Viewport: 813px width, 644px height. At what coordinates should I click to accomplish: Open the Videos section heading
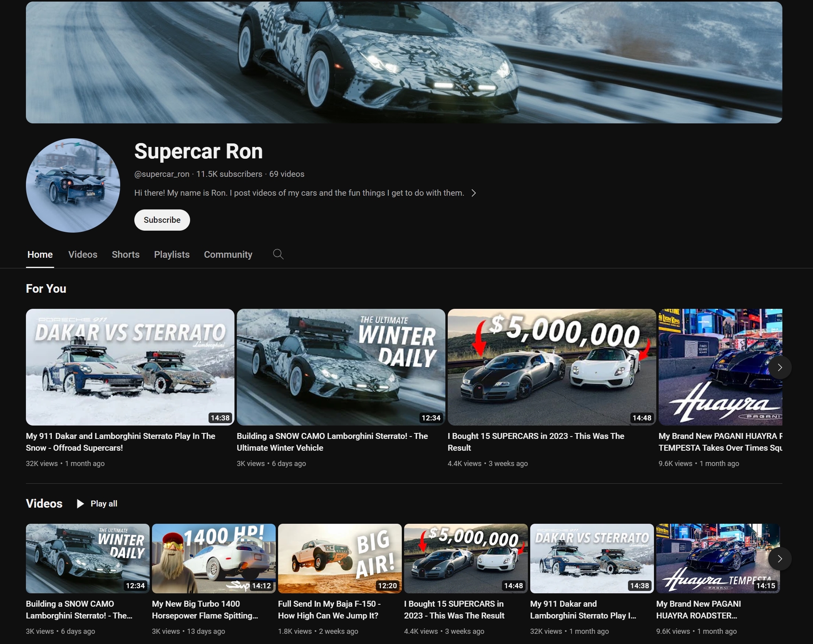pyautogui.click(x=44, y=504)
